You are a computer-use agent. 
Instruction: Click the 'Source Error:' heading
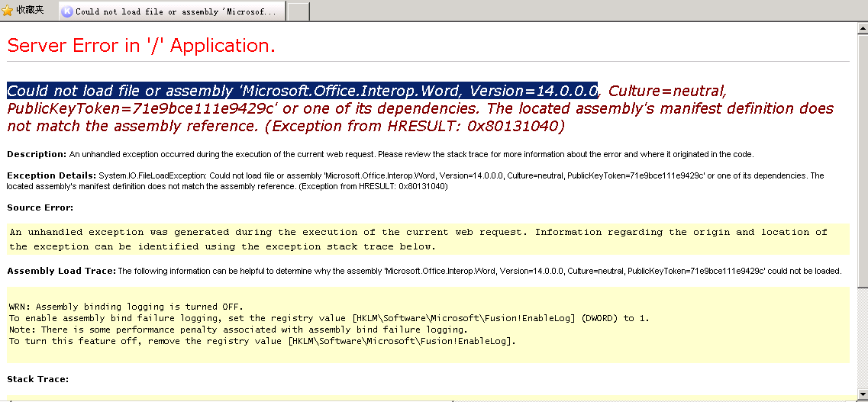(x=40, y=207)
